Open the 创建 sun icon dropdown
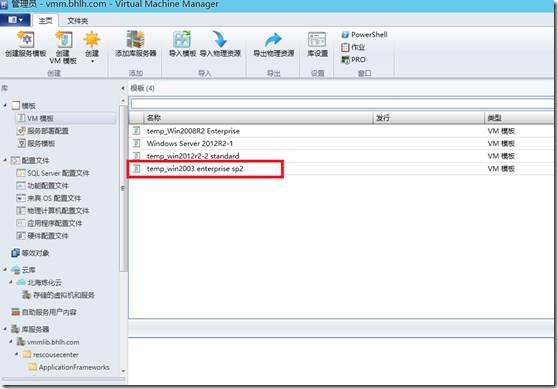The width and height of the screenshot is (558, 389). pos(92,61)
